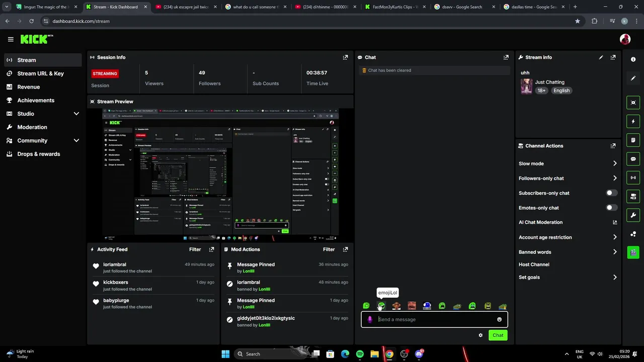
Task: Expand Banned words settings
Action: coord(615,252)
